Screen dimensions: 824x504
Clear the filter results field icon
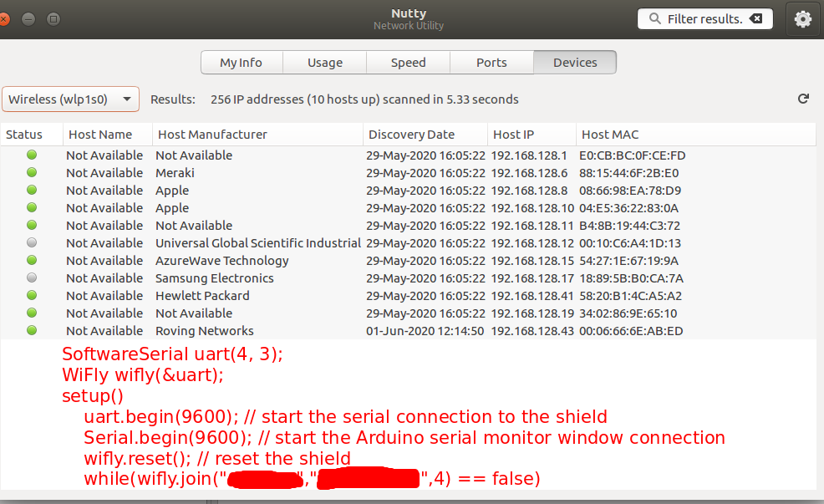coord(755,19)
